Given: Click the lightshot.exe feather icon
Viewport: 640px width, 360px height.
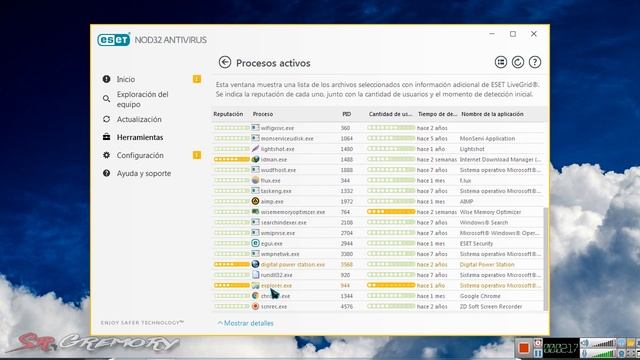Looking at the screenshot, I should click(256, 149).
